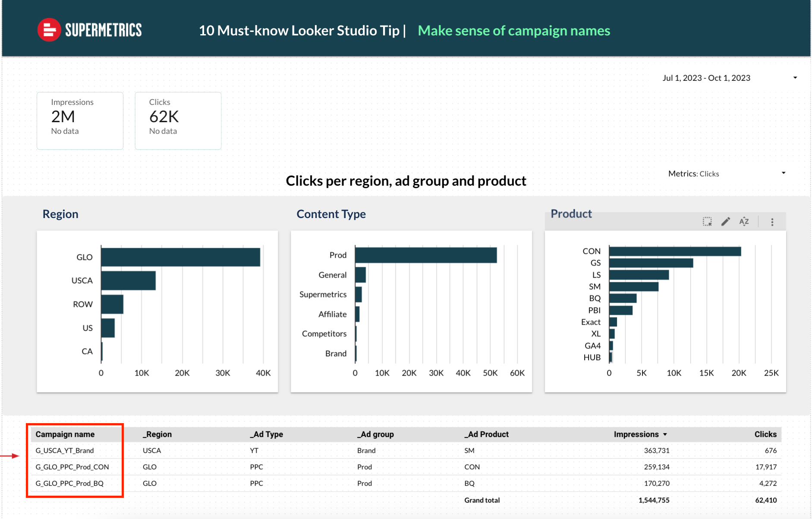The height and width of the screenshot is (519, 812).
Task: Open the date range dropdown
Action: point(706,78)
